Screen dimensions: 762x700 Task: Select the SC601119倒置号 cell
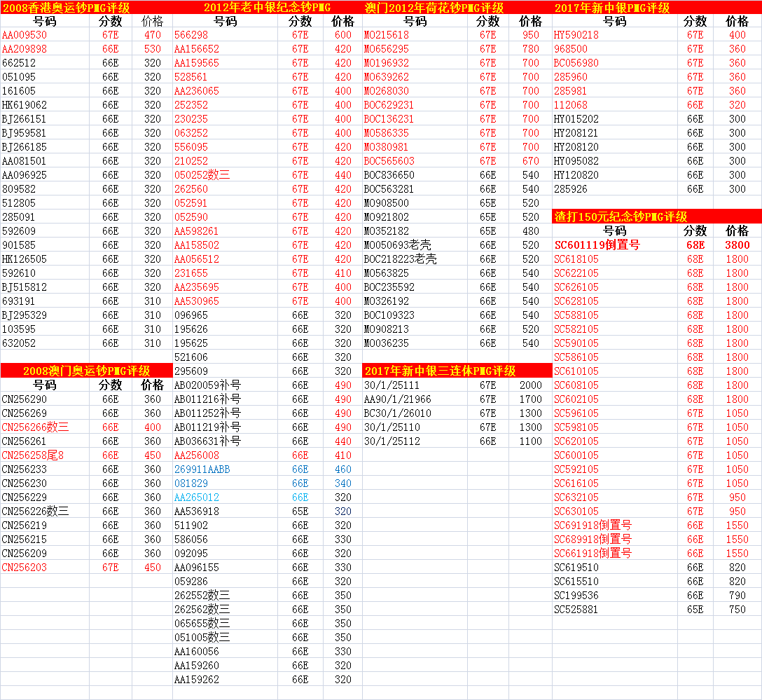(x=597, y=245)
